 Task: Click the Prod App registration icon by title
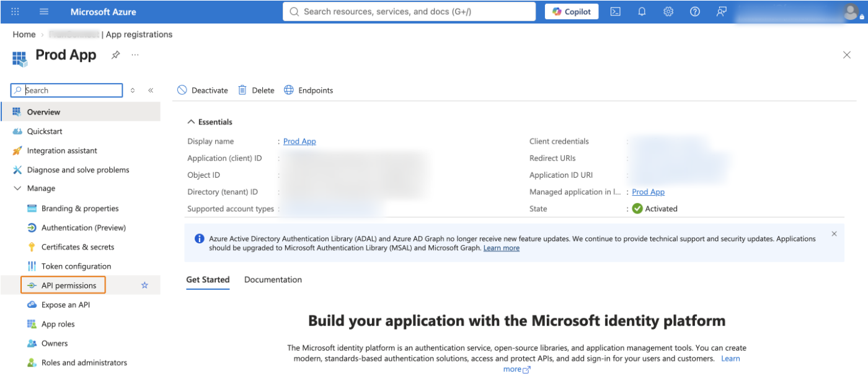click(x=20, y=59)
